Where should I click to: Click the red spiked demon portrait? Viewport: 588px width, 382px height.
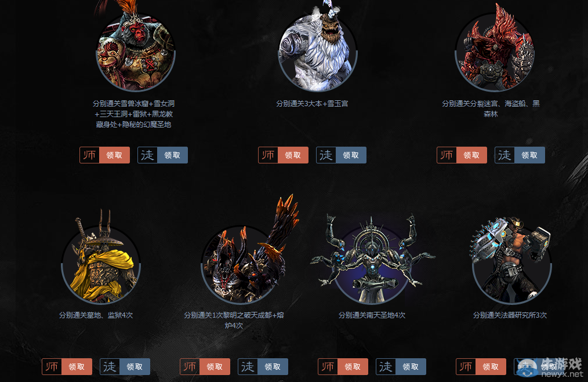tap(495, 49)
